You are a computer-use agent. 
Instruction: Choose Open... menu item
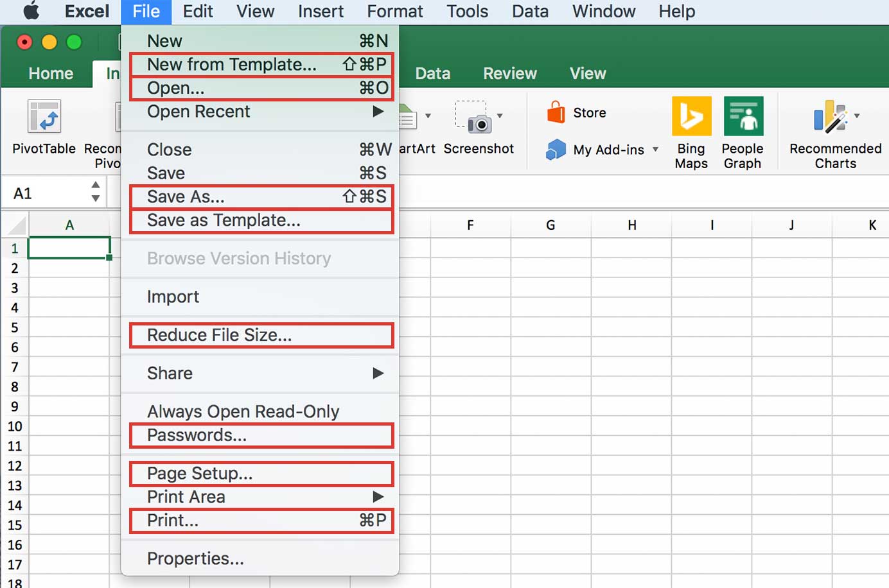(x=260, y=88)
